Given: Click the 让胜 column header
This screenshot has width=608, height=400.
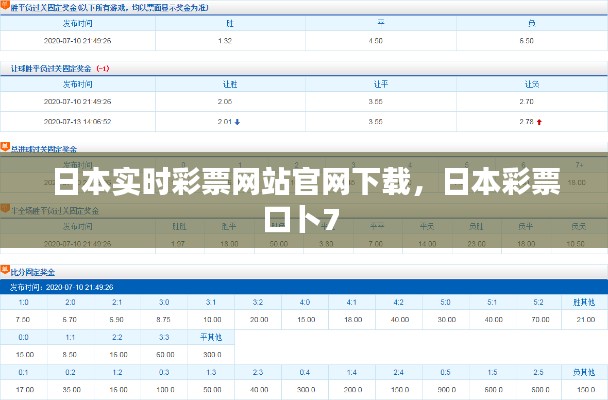Looking at the screenshot, I should pos(229,85).
